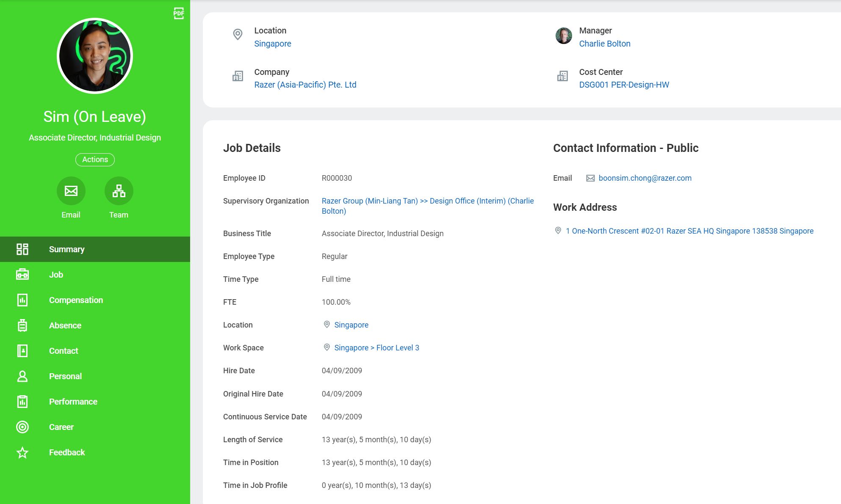Image resolution: width=841 pixels, height=504 pixels.
Task: Click the Summary dashboard icon
Action: click(22, 249)
